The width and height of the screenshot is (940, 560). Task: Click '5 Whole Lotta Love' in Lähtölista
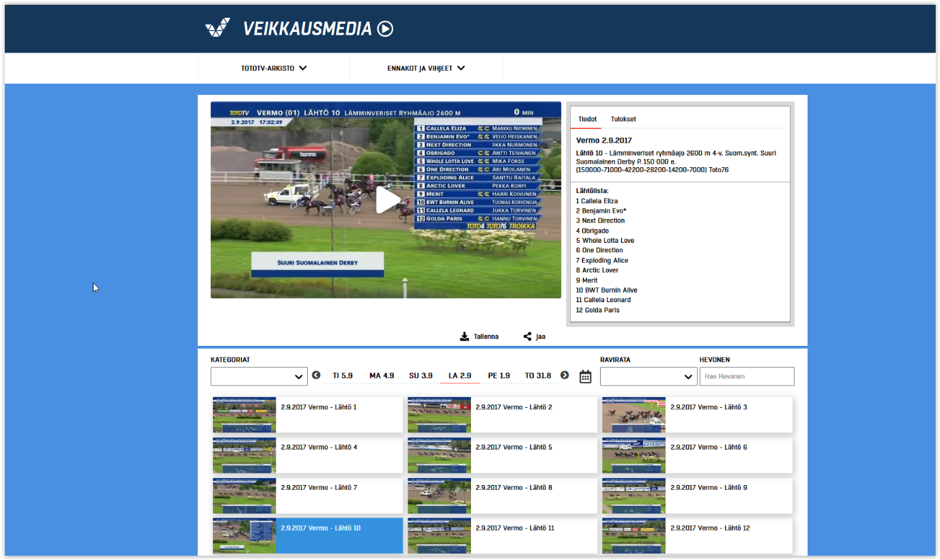(606, 241)
